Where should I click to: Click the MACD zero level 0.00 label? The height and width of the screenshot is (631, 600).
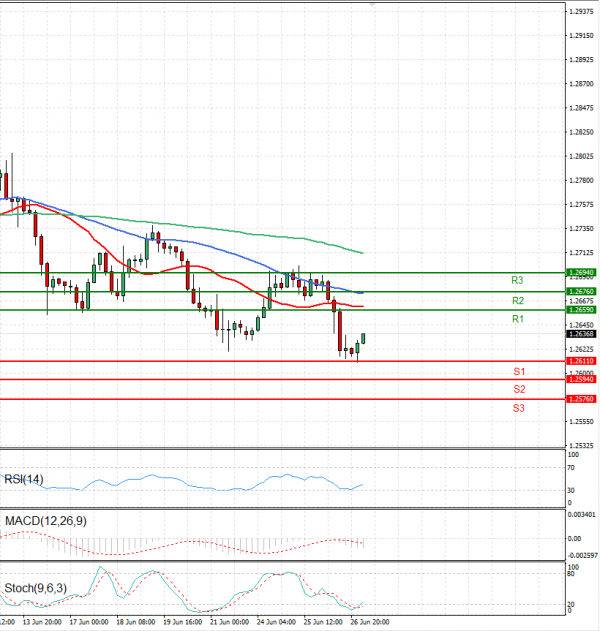tap(574, 538)
